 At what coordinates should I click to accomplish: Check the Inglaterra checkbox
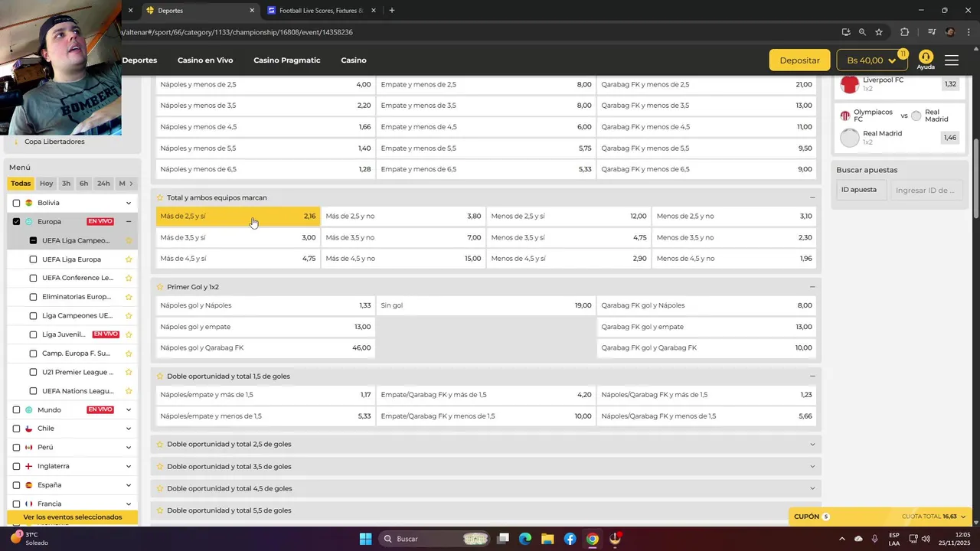(x=16, y=466)
